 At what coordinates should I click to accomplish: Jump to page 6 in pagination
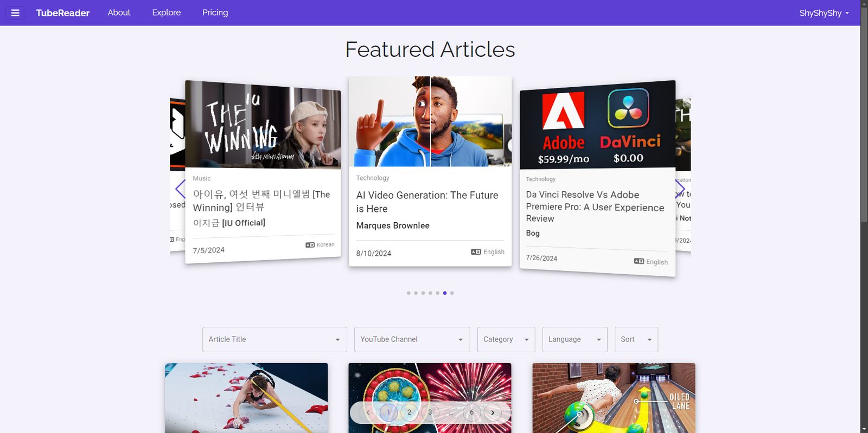[x=471, y=412]
